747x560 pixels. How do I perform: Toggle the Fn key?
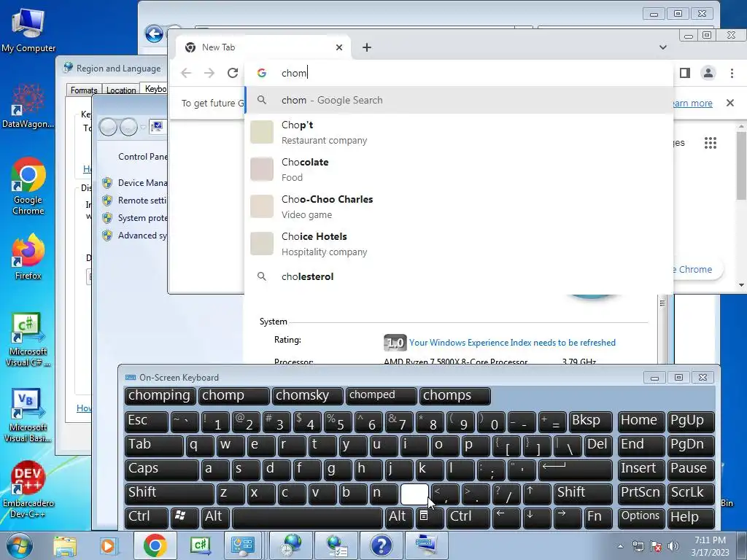tap(598, 517)
